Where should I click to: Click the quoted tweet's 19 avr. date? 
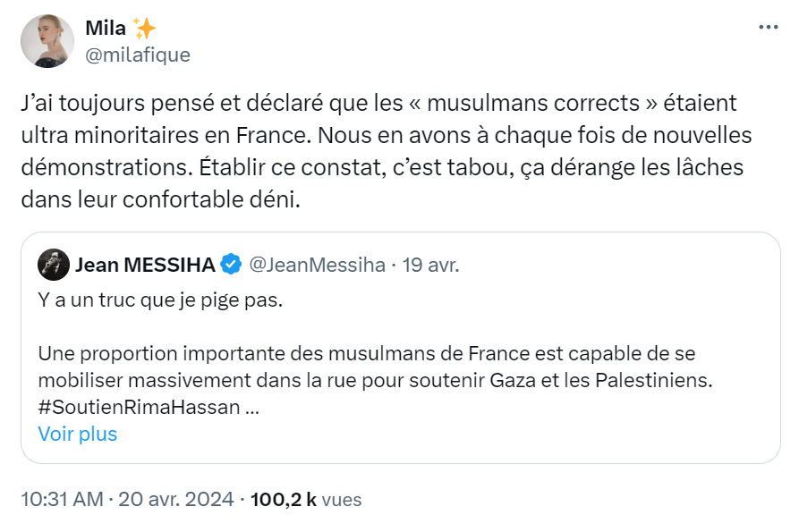[430, 265]
